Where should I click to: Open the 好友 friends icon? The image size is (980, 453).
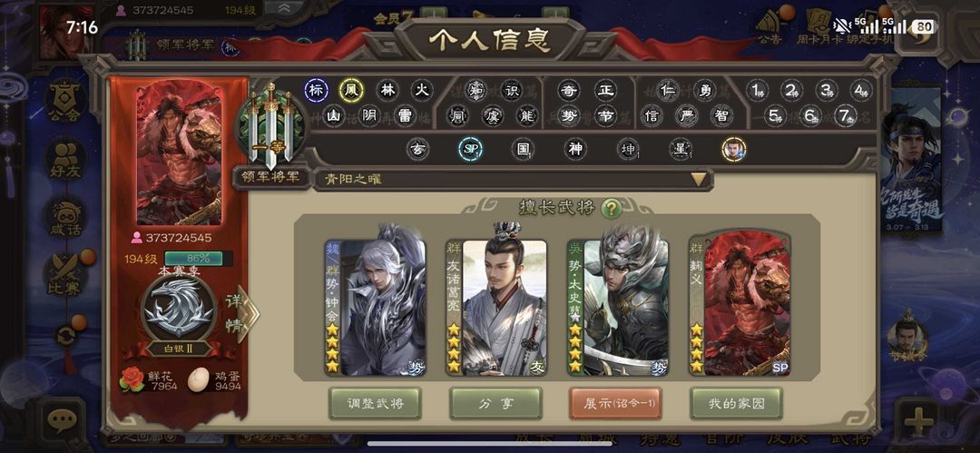(x=65, y=158)
